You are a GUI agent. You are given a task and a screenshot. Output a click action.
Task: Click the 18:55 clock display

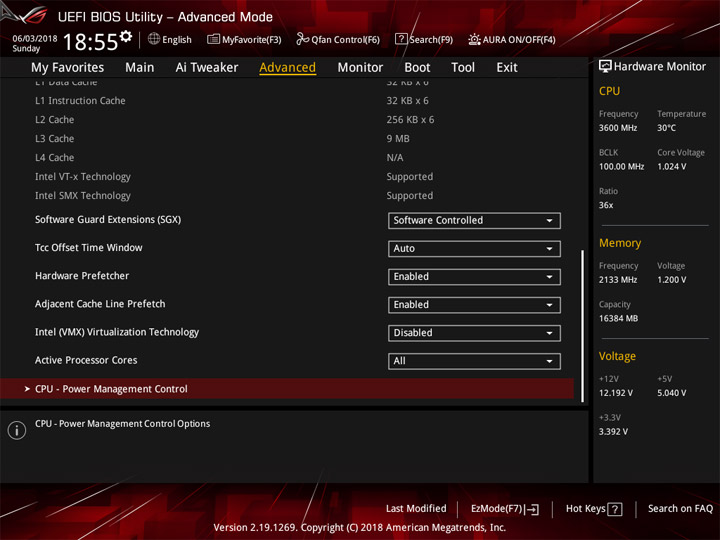tap(90, 42)
